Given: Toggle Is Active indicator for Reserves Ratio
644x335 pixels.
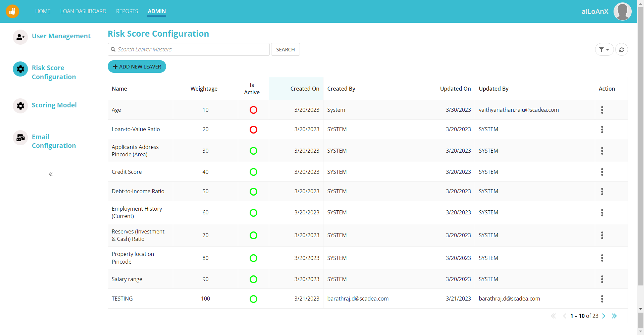Looking at the screenshot, I should coord(253,235).
